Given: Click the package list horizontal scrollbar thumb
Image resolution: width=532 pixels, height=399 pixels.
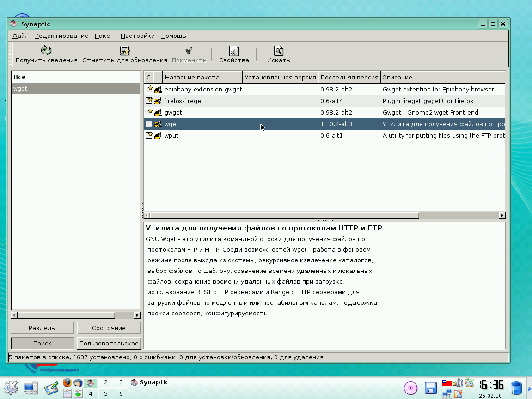Looking at the screenshot, I should (285, 216).
